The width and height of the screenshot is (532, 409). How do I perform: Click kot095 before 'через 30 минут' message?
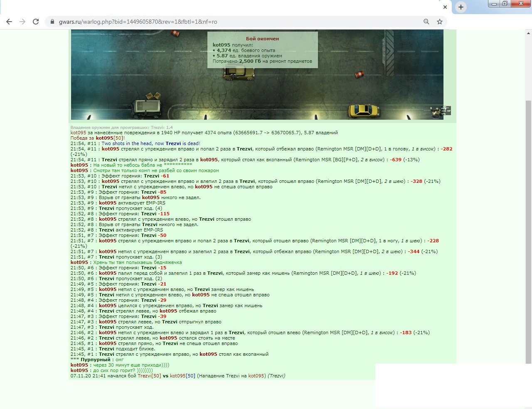79,365
